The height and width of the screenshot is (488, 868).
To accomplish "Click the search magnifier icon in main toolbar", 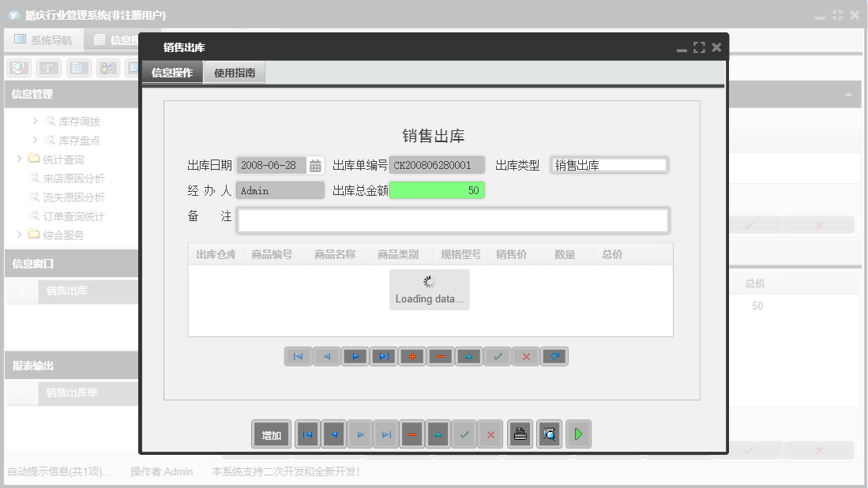I will (19, 68).
